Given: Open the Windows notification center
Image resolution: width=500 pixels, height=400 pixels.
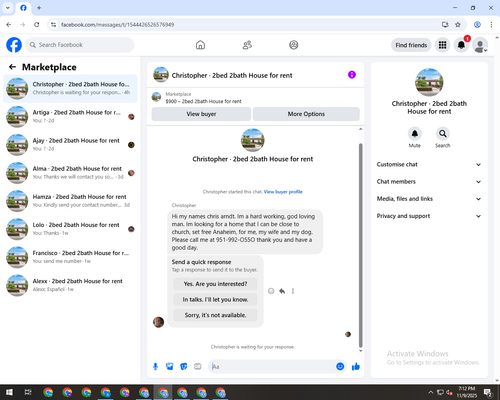Looking at the screenshot, I should coord(488,392).
